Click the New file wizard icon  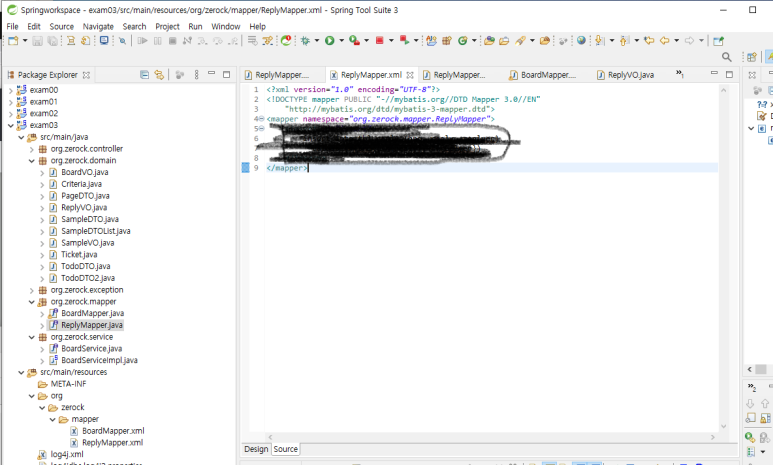13,41
